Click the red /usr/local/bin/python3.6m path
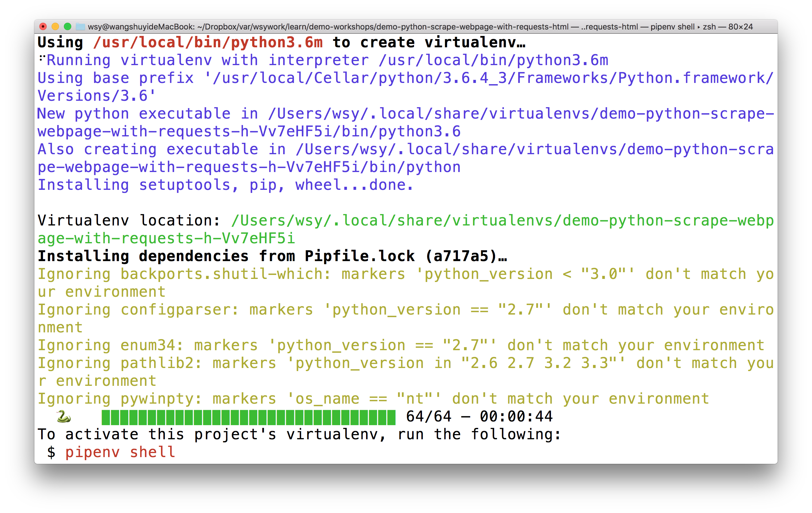This screenshot has height=513, width=812. pos(208,42)
